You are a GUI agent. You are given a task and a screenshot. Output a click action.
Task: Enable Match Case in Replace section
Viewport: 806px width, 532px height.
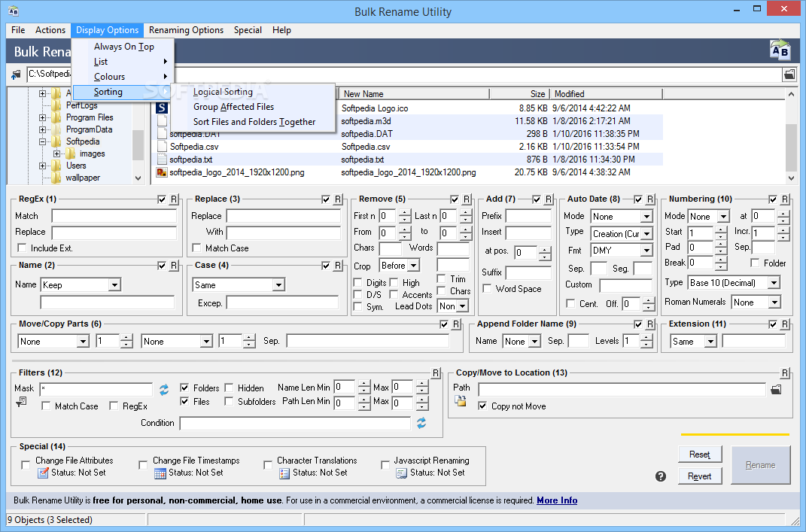pyautogui.click(x=196, y=248)
